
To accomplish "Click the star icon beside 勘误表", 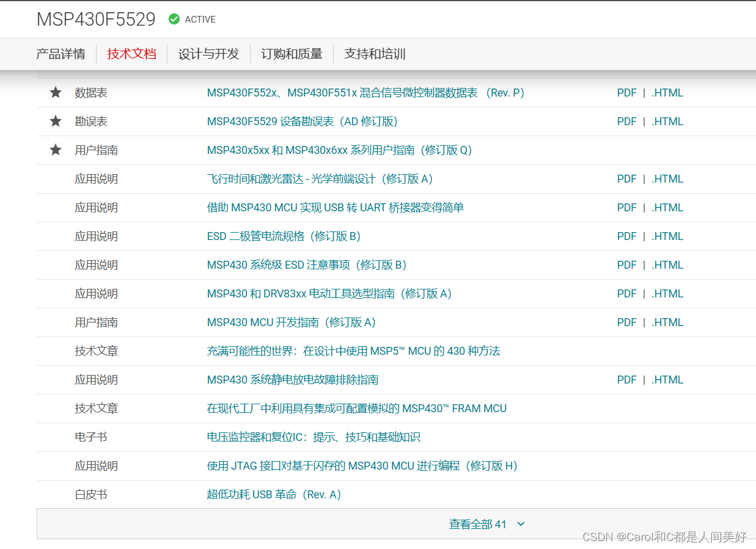I will click(56, 122).
